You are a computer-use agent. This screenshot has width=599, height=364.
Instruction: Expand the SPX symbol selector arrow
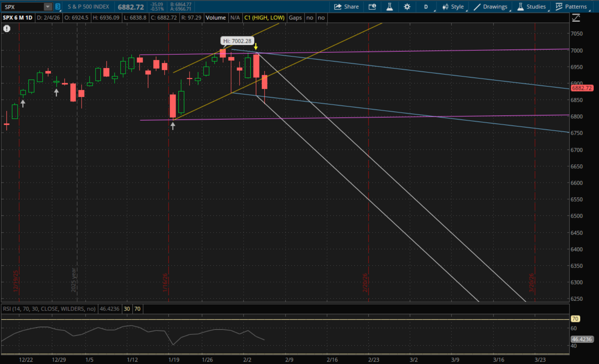pyautogui.click(x=48, y=7)
